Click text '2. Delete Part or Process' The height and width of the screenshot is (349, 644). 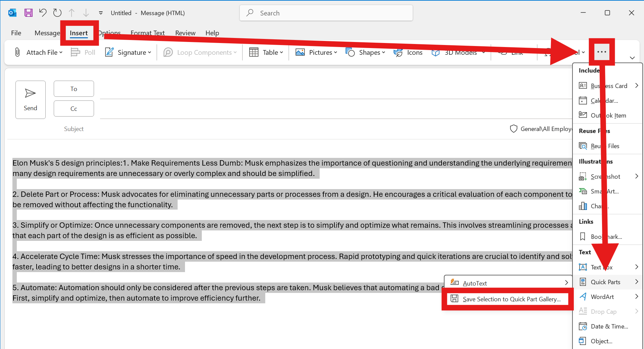56,194
